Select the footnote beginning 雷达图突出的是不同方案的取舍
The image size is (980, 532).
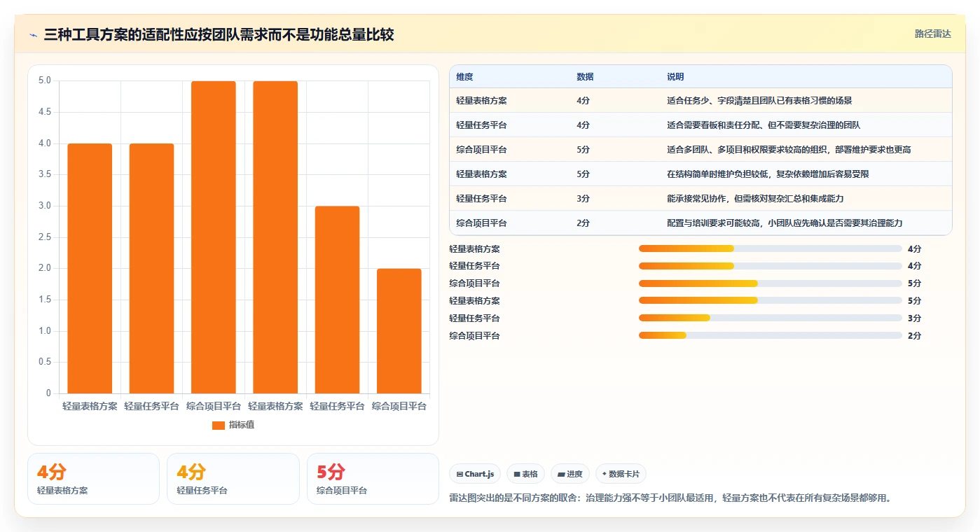click(x=670, y=498)
